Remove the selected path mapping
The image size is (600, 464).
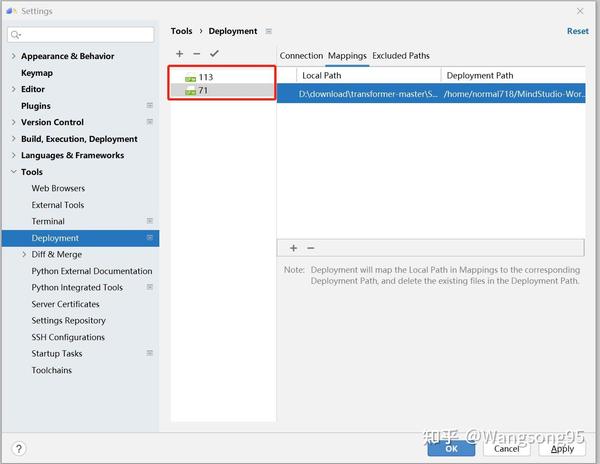click(x=310, y=248)
